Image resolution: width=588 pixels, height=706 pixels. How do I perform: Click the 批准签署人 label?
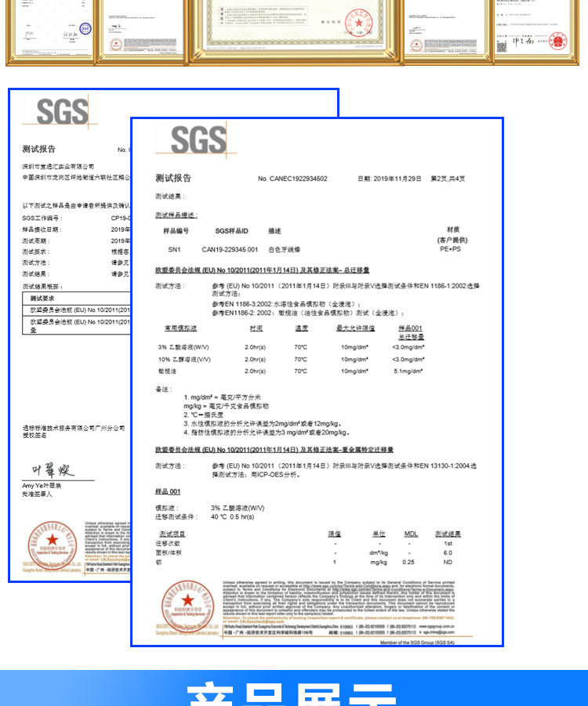37,494
